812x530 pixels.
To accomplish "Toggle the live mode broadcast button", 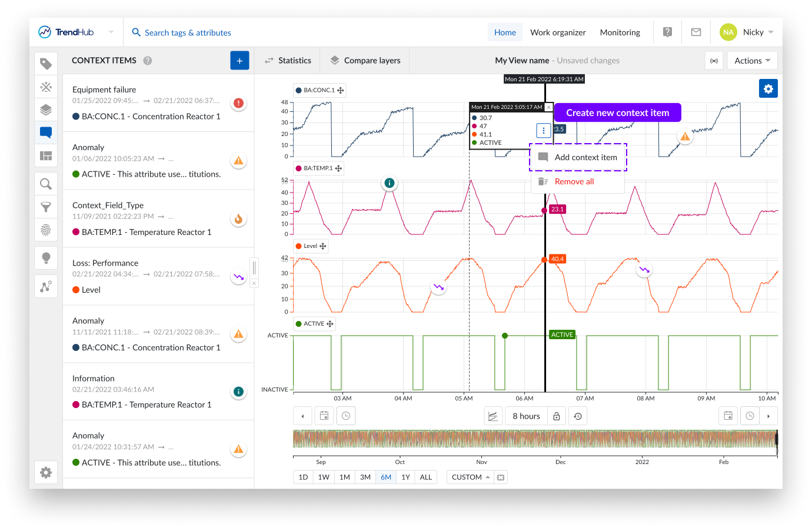I will point(714,61).
